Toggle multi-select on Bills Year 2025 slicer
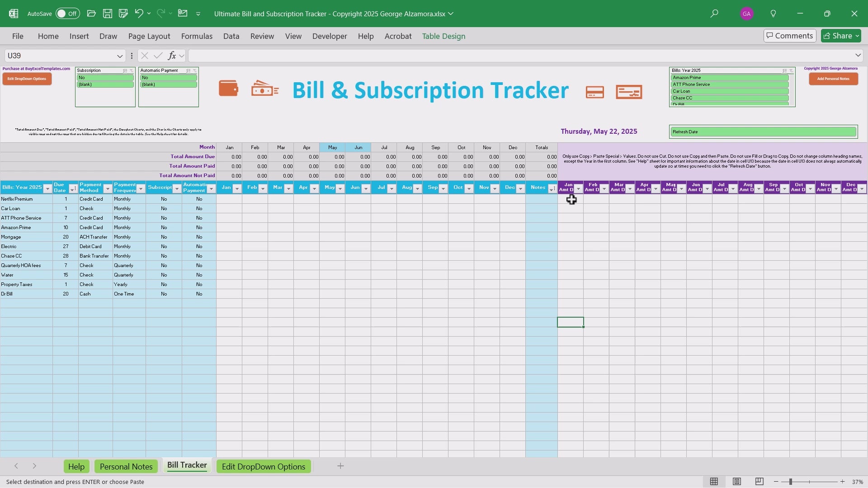The height and width of the screenshot is (488, 868). [785, 70]
